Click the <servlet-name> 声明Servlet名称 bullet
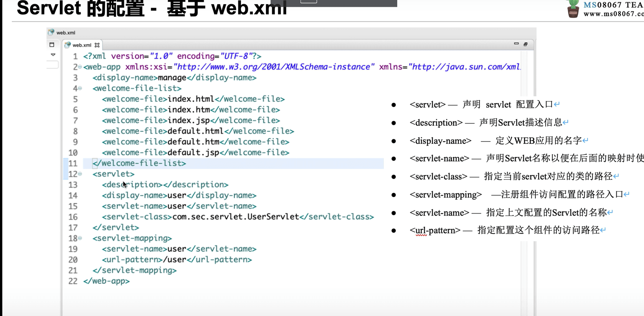The width and height of the screenshot is (644, 316). click(x=527, y=158)
